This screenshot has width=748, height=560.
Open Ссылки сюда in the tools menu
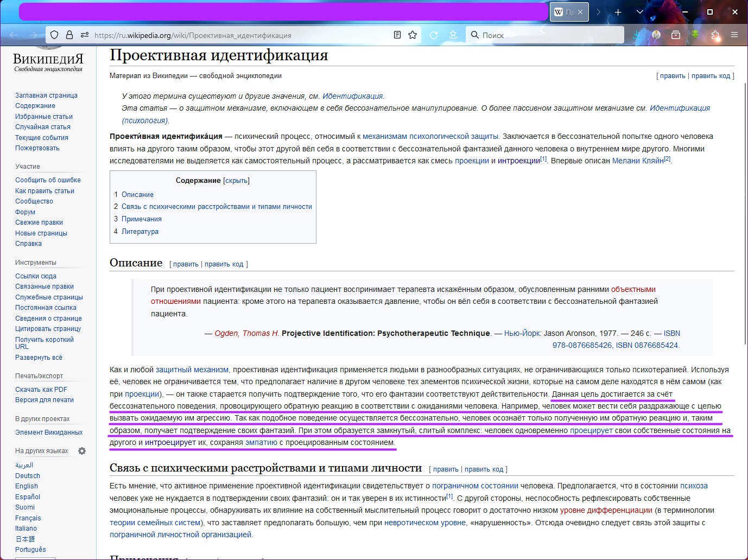36,276
